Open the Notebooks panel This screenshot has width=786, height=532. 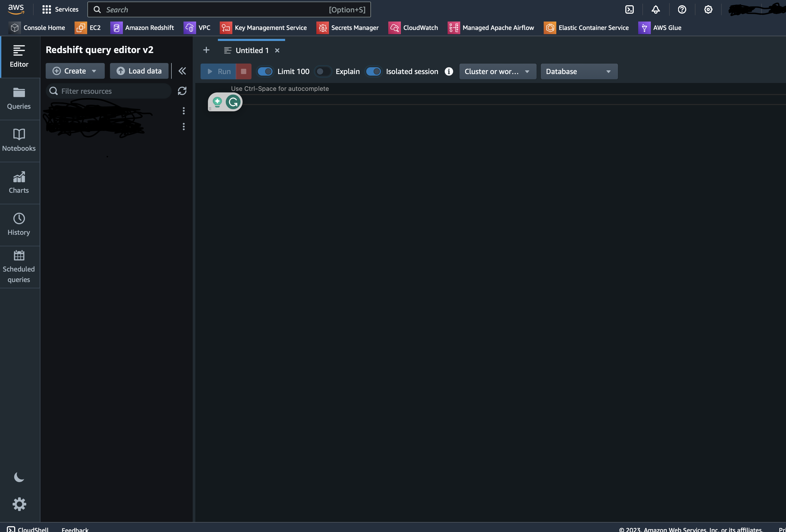coord(19,140)
